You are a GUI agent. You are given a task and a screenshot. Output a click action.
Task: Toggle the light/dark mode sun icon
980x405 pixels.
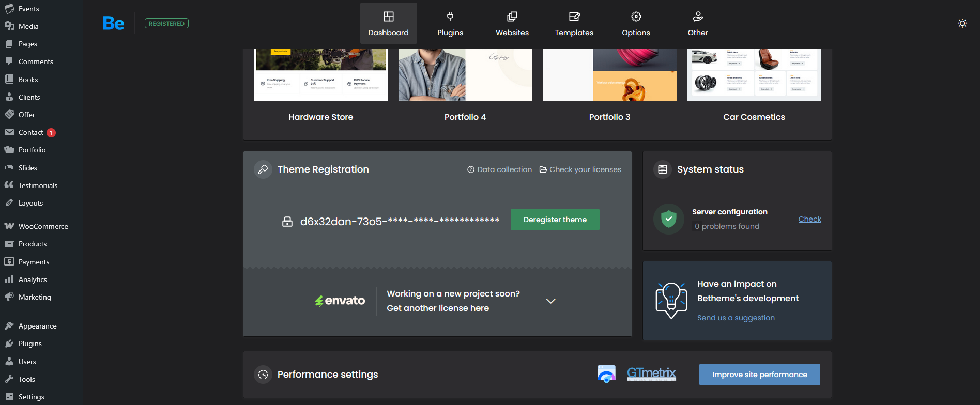click(962, 23)
